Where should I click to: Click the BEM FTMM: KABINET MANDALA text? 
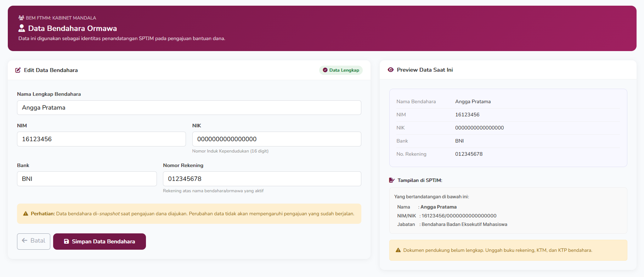click(x=61, y=18)
